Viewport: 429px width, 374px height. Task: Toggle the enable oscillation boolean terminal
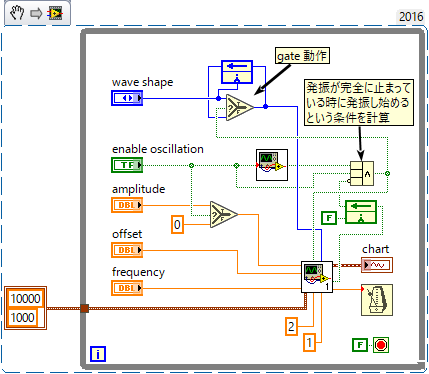[x=127, y=165]
